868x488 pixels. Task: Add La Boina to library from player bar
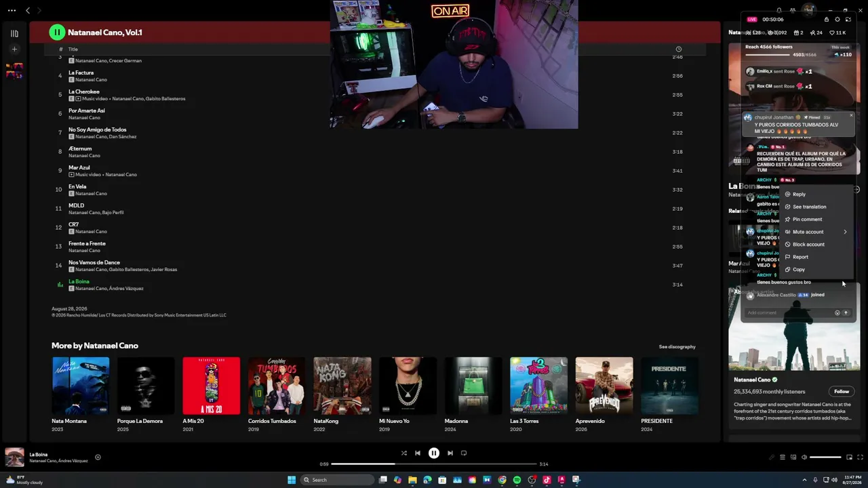pos(98,457)
